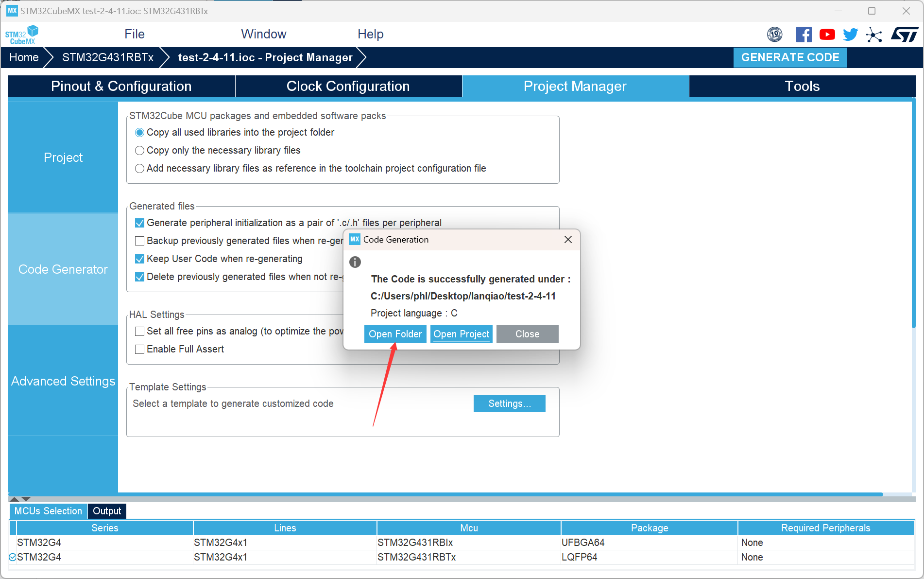The image size is (924, 579).
Task: Enable Backup previously generated files checkbox
Action: pos(139,241)
